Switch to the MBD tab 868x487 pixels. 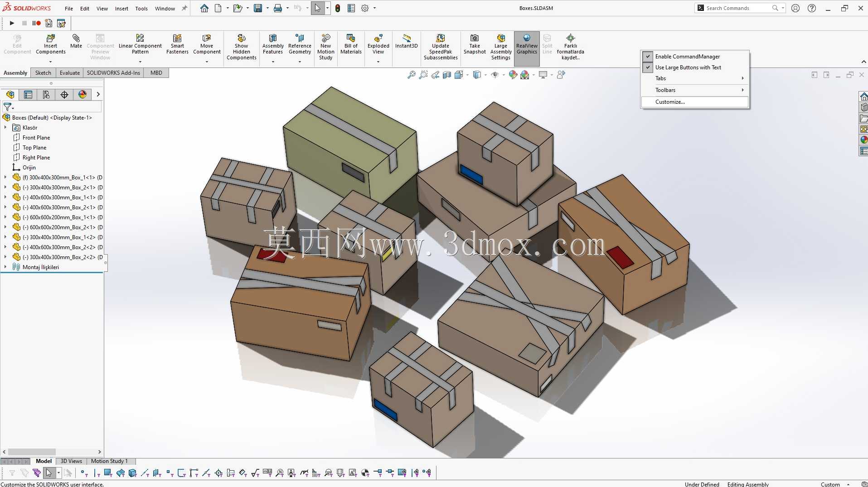pyautogui.click(x=156, y=72)
